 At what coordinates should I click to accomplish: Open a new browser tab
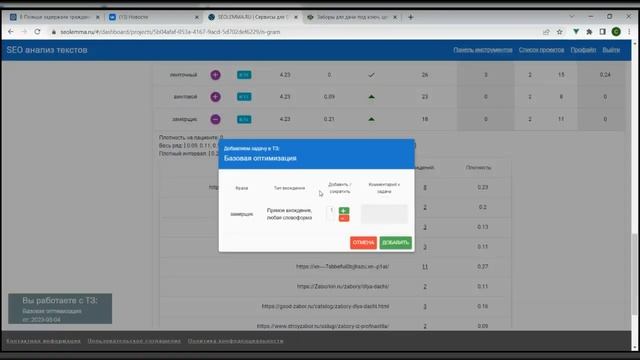click(411, 17)
